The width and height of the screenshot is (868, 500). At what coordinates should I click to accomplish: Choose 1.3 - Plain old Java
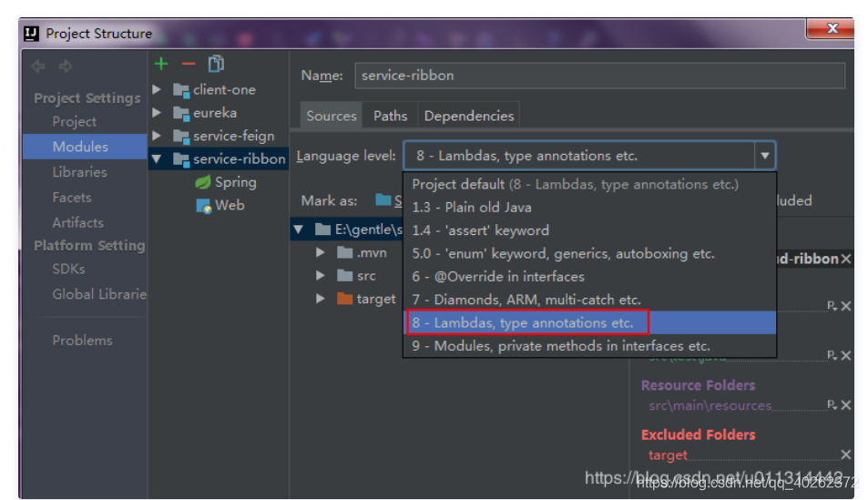(589, 208)
